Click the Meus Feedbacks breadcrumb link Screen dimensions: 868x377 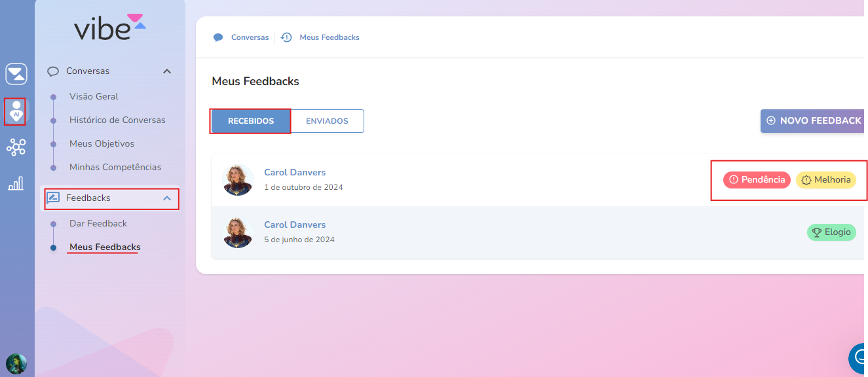[330, 37]
